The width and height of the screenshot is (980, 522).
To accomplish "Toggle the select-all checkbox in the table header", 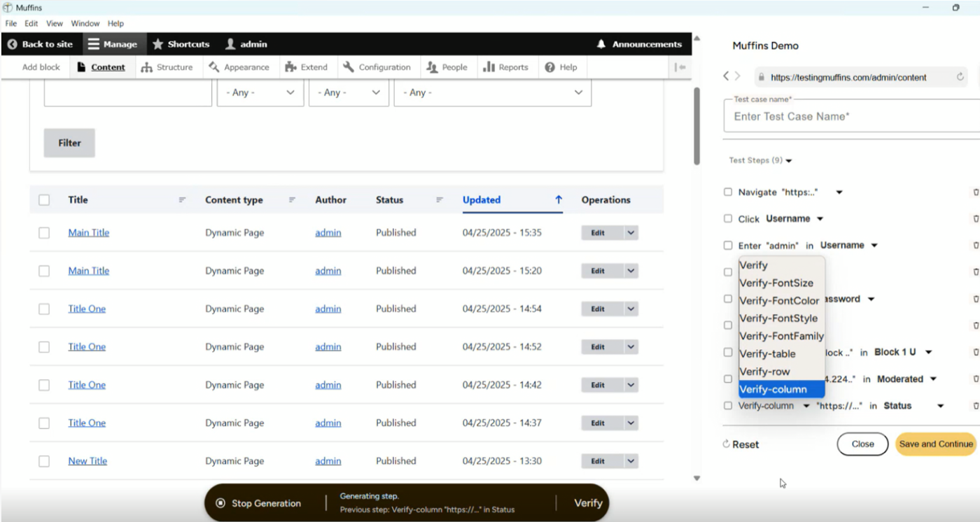I will coord(44,199).
